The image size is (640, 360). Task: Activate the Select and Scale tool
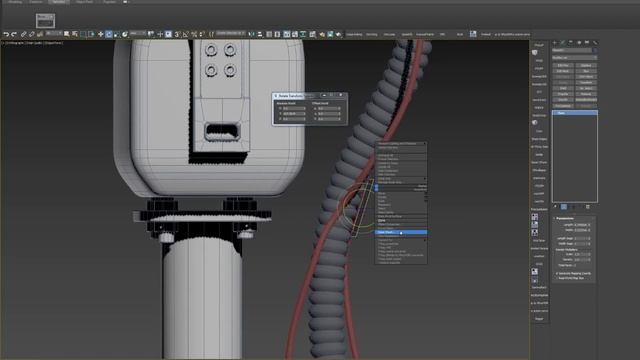(x=117, y=34)
